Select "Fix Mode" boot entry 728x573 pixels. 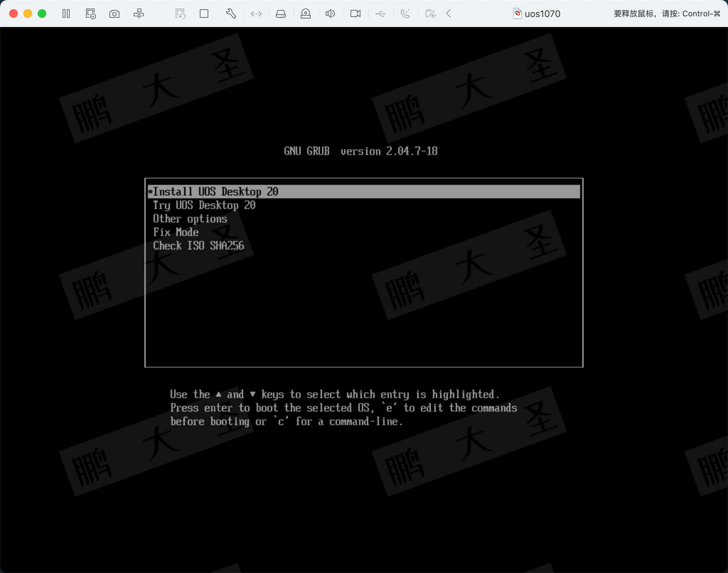(x=176, y=232)
